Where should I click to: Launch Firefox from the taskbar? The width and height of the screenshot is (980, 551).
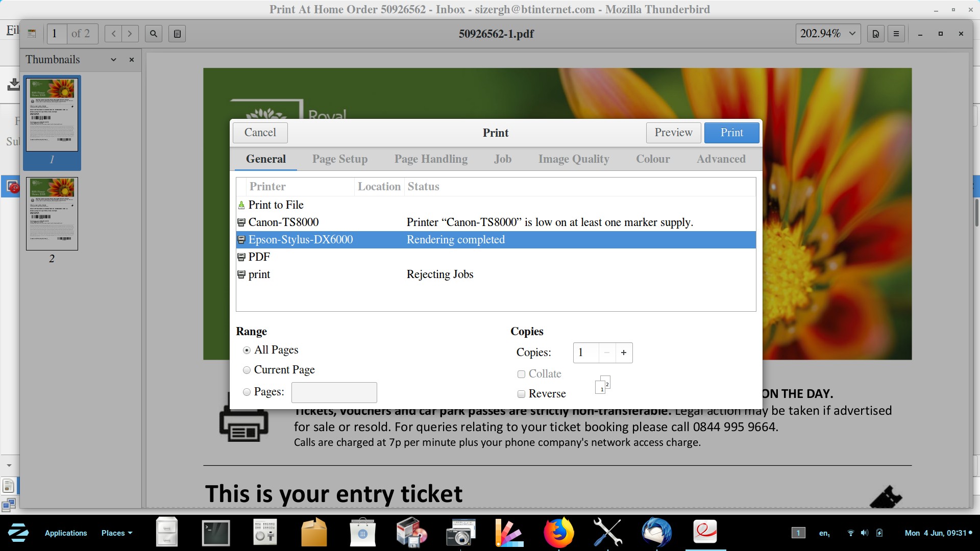pos(558,533)
